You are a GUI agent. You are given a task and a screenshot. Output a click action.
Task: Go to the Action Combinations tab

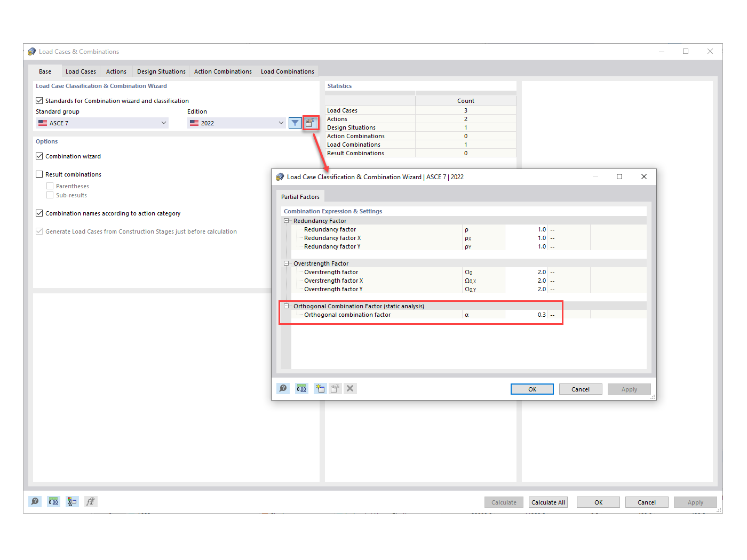(x=223, y=71)
